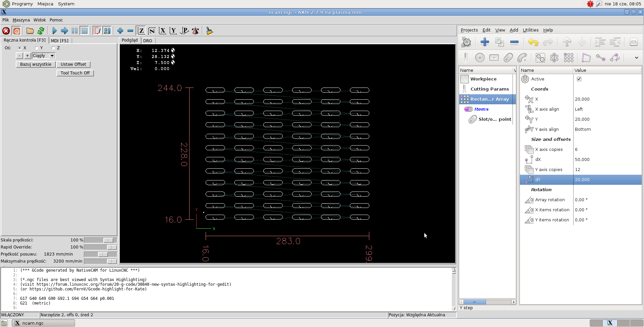Open NativeCAM preferences gear icon
Viewport: 644px width, 327px height.
[x=466, y=42]
